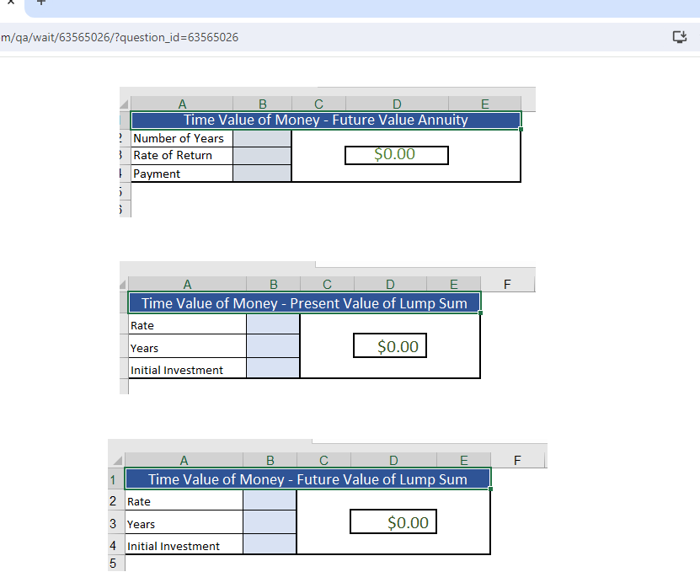Click the select-all corner of the Future Value Annuity sheet
The height and width of the screenshot is (588, 700).
[125, 103]
